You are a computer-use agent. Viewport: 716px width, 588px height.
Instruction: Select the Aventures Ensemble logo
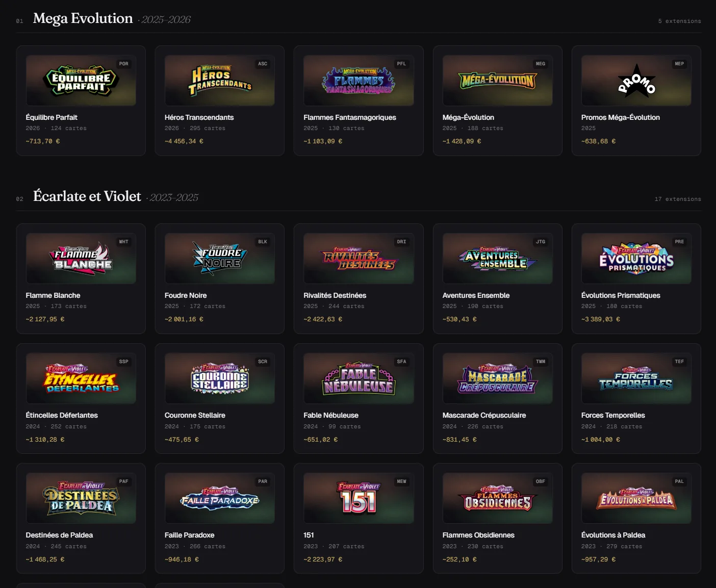click(498, 259)
